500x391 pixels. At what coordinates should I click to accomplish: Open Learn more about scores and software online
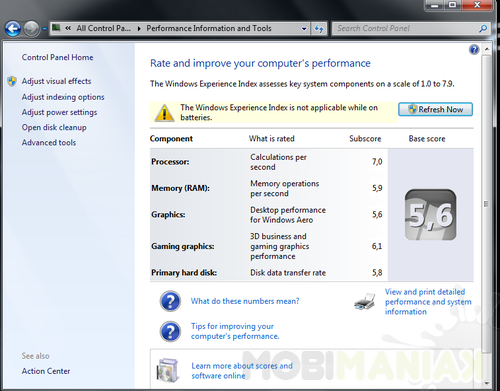pos(242,371)
